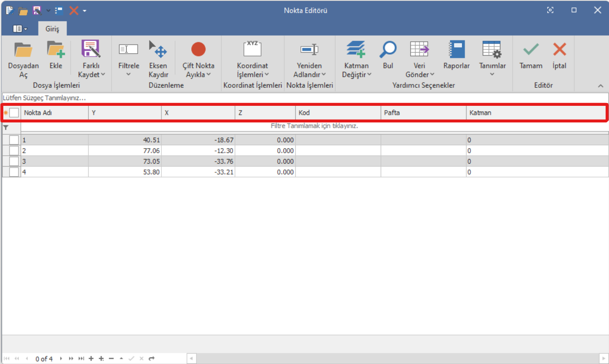The width and height of the screenshot is (609, 364).
Task: Open the quick access toolbar customize arrow
Action: (84, 10)
